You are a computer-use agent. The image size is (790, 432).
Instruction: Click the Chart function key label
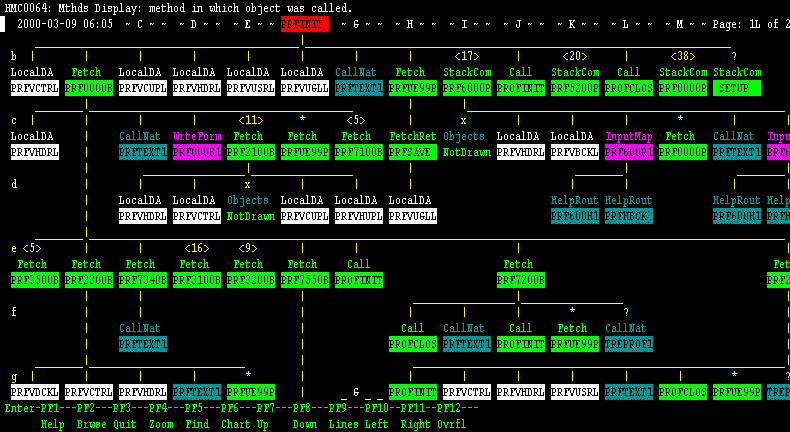pyautogui.click(x=235, y=424)
